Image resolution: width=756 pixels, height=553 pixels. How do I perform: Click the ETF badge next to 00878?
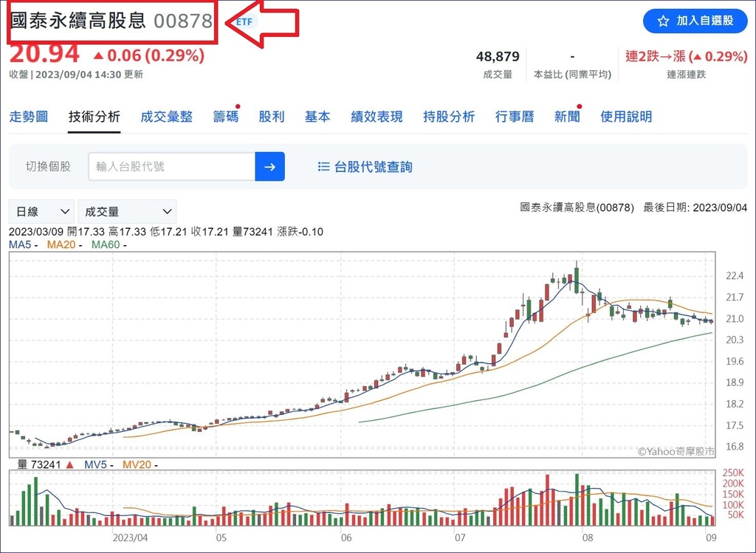(244, 21)
